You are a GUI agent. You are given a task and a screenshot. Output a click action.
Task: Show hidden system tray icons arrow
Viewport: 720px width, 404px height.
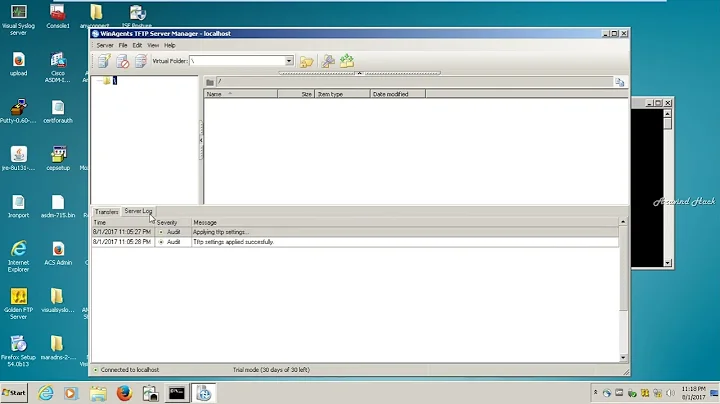(x=596, y=393)
